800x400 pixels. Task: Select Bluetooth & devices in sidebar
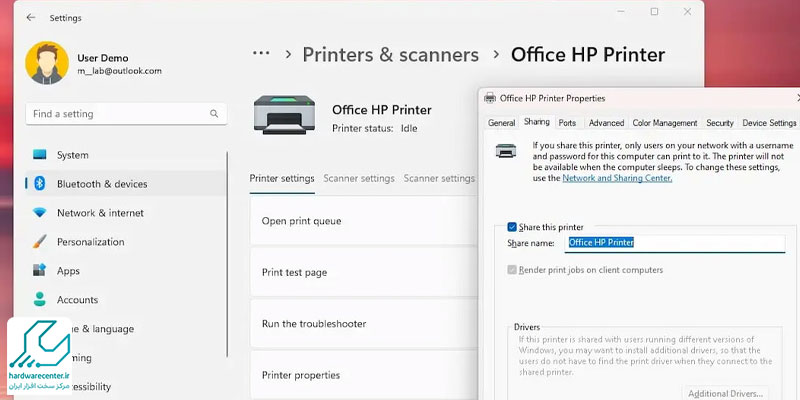126,184
